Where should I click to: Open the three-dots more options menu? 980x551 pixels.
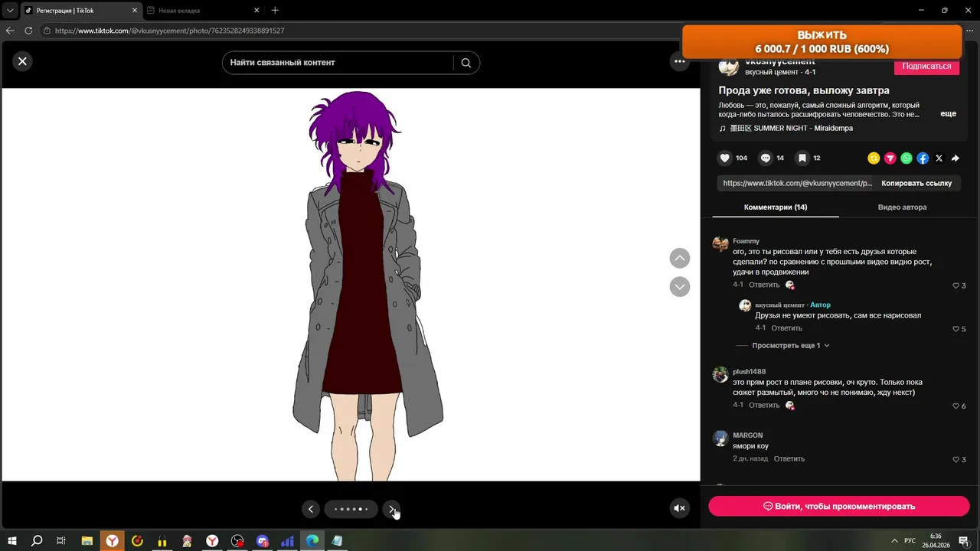pyautogui.click(x=679, y=61)
